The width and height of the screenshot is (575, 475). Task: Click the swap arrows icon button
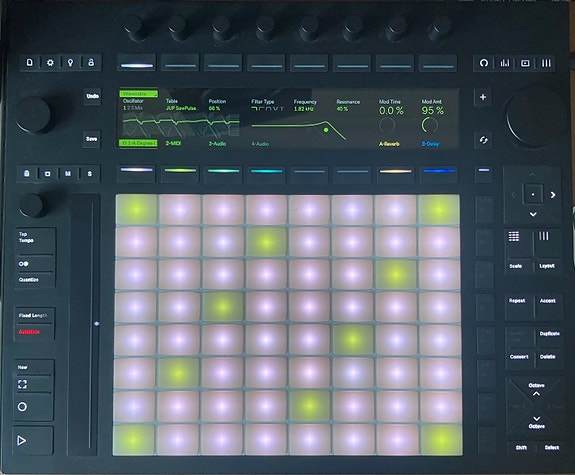483,140
